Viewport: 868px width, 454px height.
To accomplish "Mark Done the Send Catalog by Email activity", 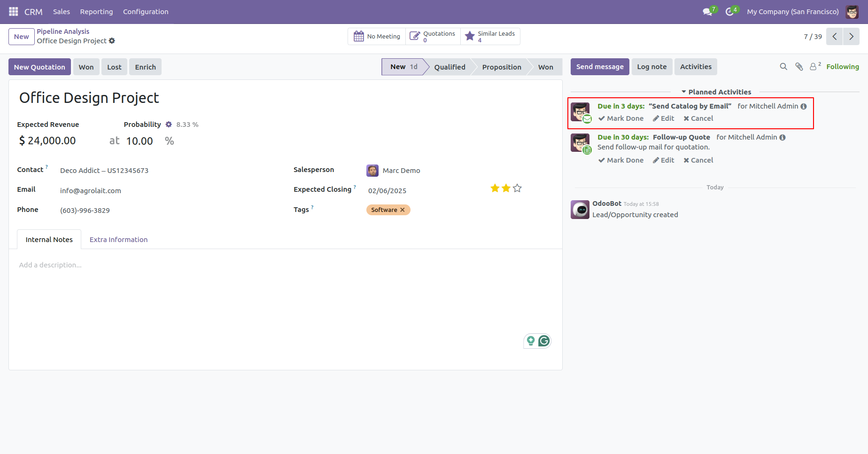I will (621, 118).
